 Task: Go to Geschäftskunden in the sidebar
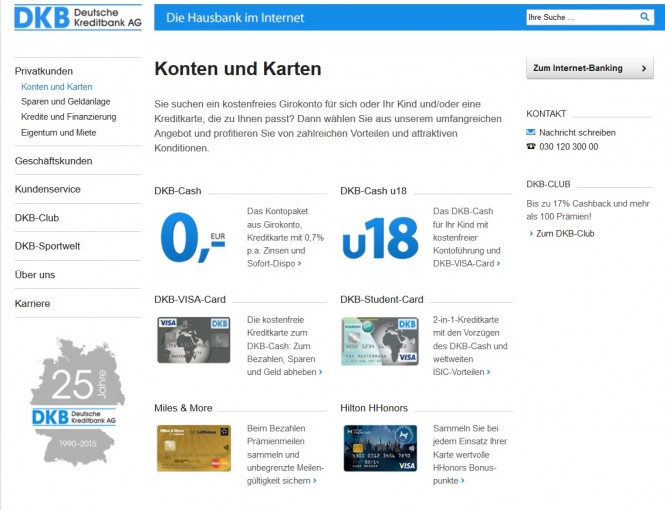53,161
